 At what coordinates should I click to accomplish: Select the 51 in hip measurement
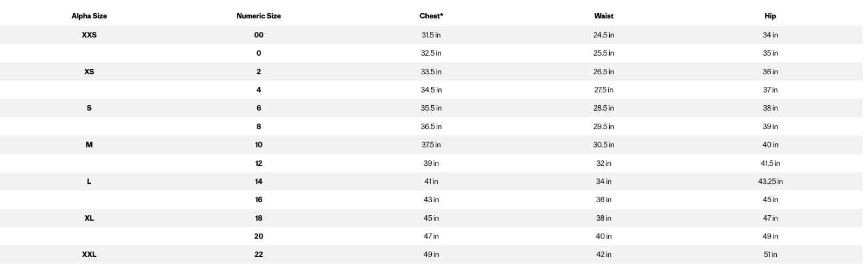pos(770,254)
